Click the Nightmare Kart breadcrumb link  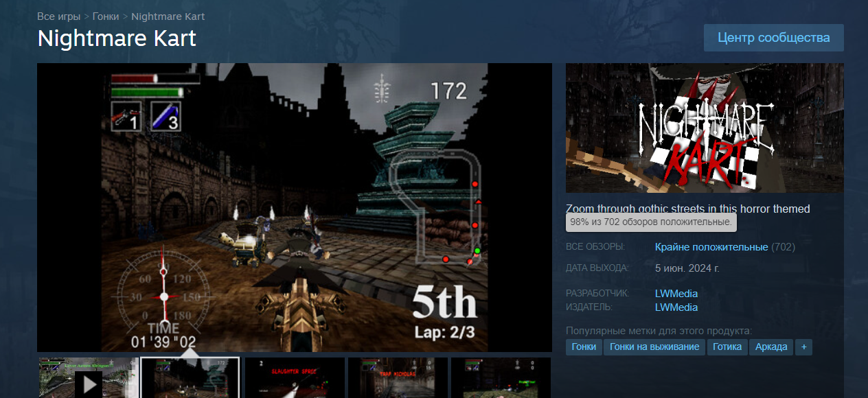tap(168, 16)
